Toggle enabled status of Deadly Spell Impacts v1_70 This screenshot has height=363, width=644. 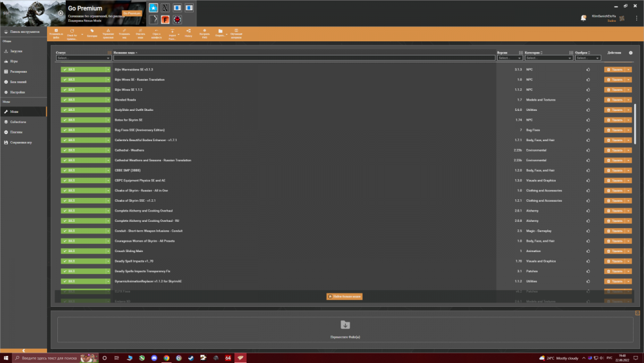click(83, 261)
